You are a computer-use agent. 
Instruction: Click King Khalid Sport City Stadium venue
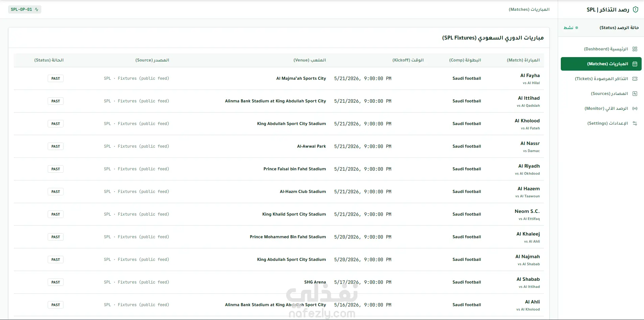[294, 214]
